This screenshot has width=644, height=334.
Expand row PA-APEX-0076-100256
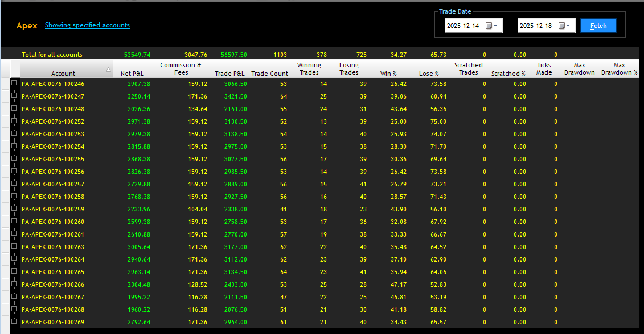14,171
